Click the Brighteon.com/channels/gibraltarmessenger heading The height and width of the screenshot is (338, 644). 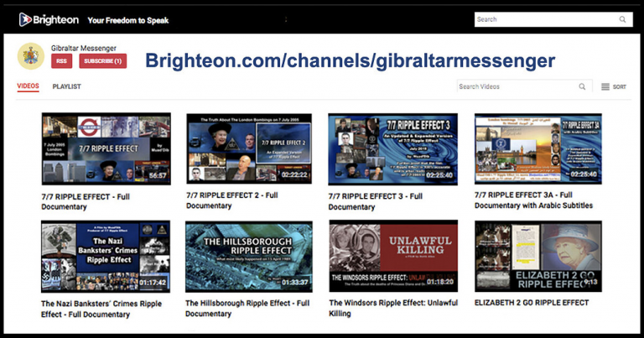coord(351,60)
